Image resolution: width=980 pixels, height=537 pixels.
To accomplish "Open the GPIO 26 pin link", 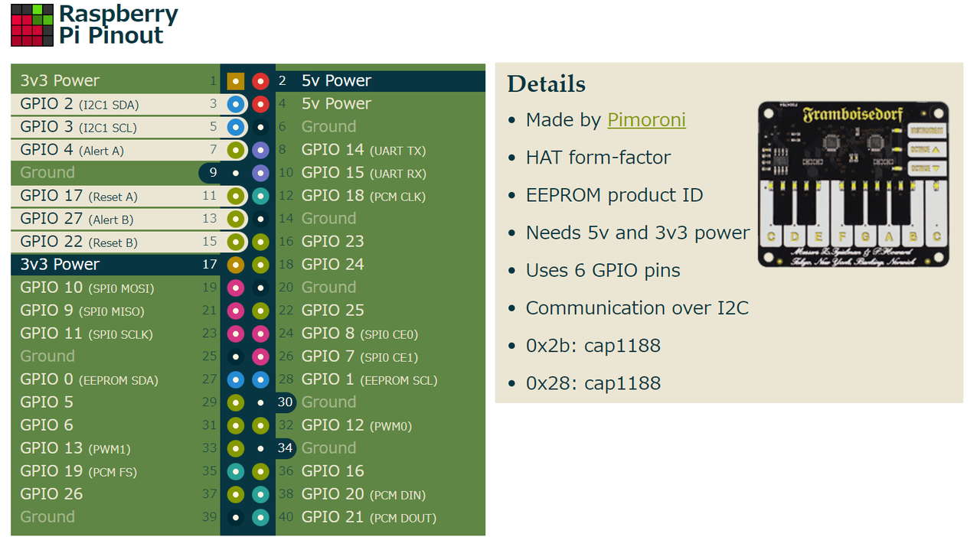I will (x=51, y=494).
